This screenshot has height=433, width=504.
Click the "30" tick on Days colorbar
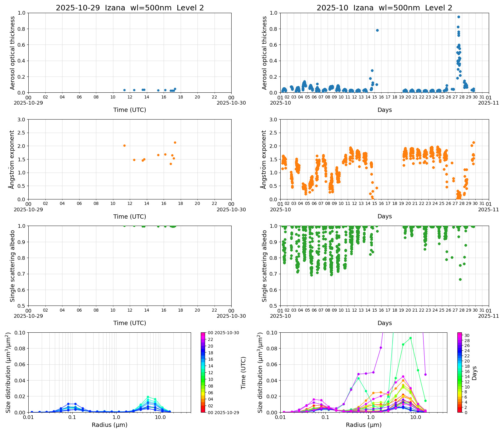[467, 335]
